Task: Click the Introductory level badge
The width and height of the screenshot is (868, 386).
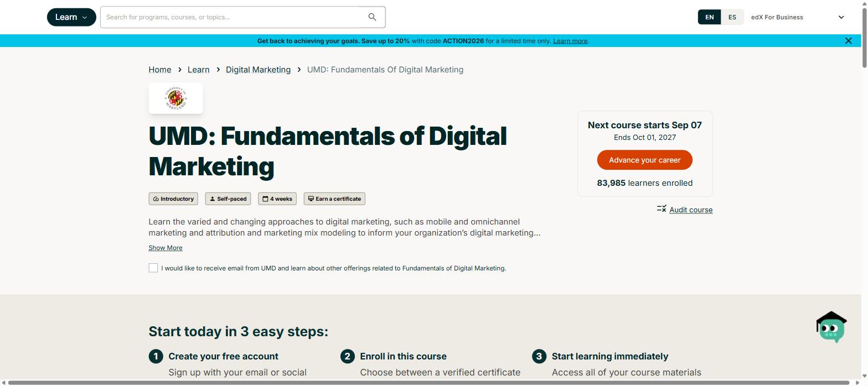Action: coord(173,199)
